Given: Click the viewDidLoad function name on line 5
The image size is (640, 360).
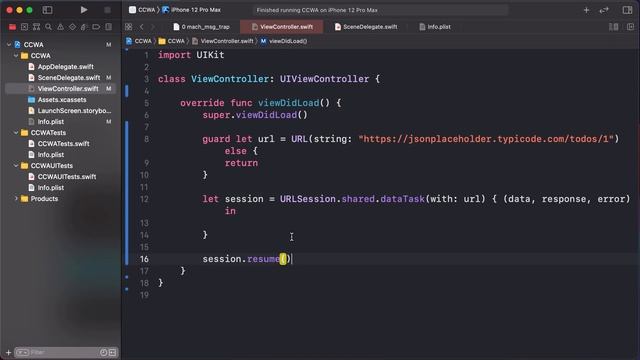Looking at the screenshot, I should 288,103.
